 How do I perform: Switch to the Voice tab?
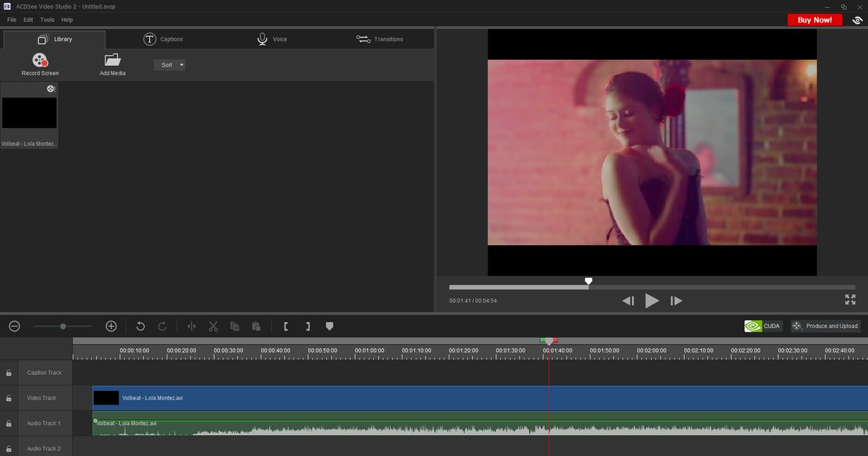pos(272,39)
